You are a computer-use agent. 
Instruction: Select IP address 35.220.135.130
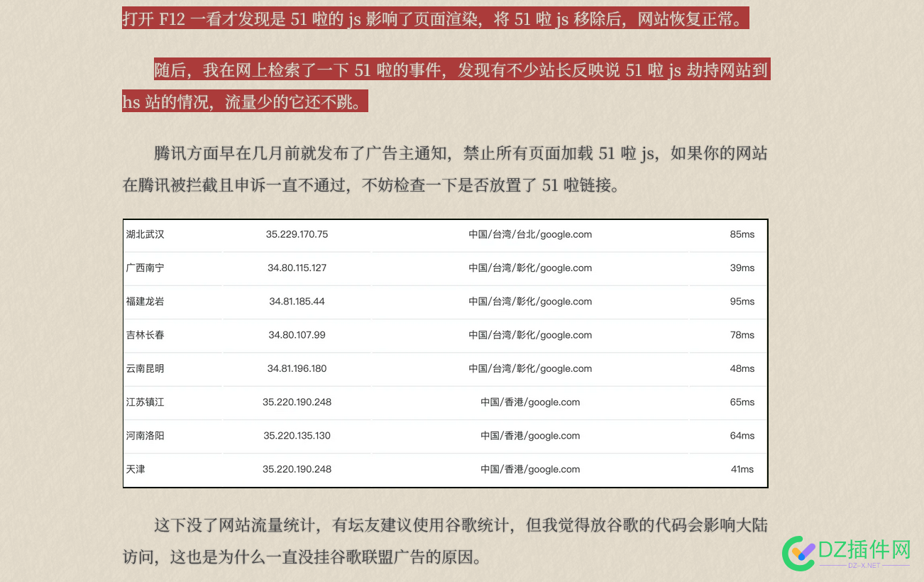click(x=297, y=435)
